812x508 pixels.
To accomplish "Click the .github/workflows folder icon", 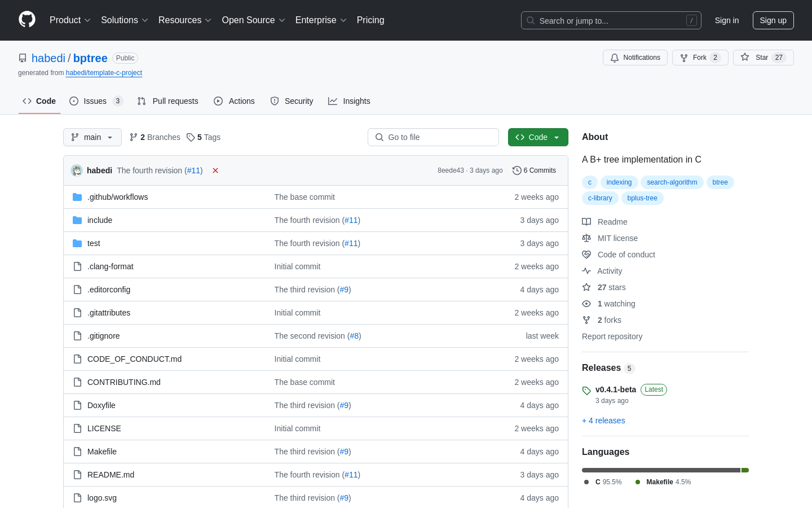I will coord(77,197).
